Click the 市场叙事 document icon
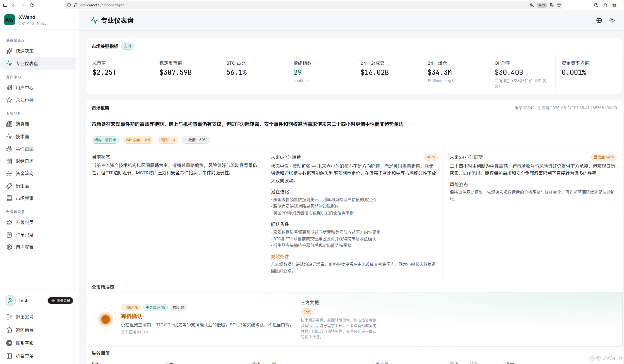 9,198
